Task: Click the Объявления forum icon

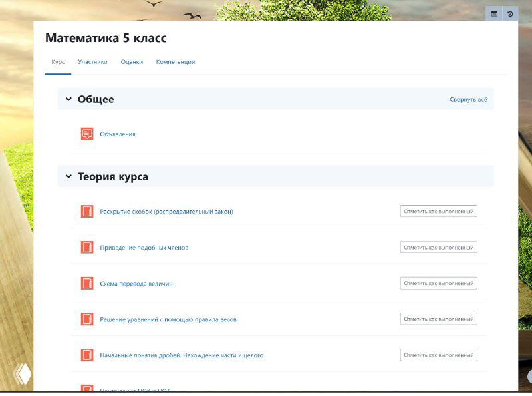Action: point(87,134)
